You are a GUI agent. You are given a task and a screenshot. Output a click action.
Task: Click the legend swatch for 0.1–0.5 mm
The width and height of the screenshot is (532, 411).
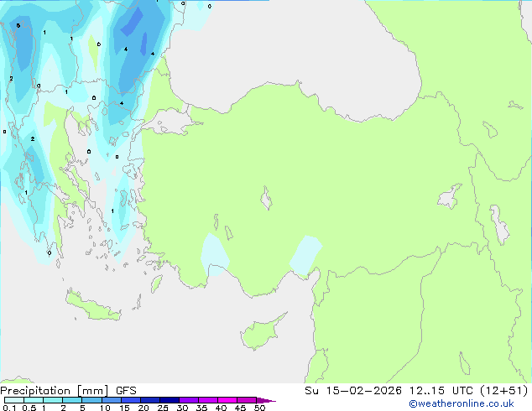click(x=14, y=400)
